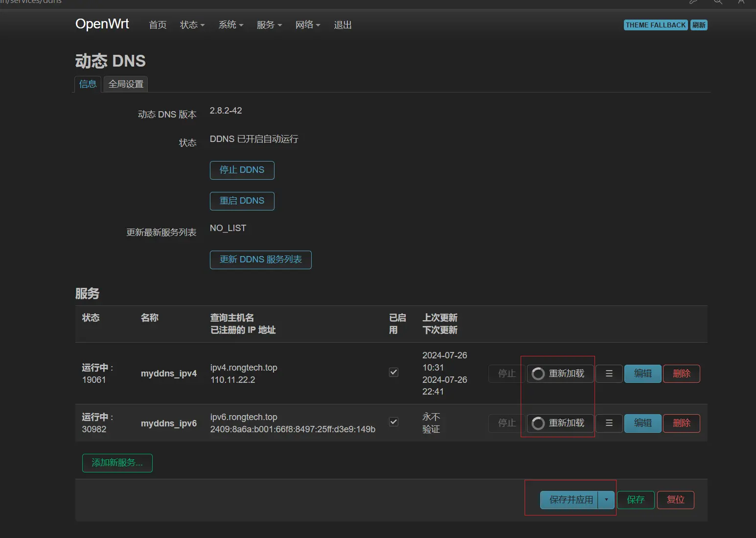The height and width of the screenshot is (538, 756).
Task: Click the OpenWrt brand logo
Action: 102,24
